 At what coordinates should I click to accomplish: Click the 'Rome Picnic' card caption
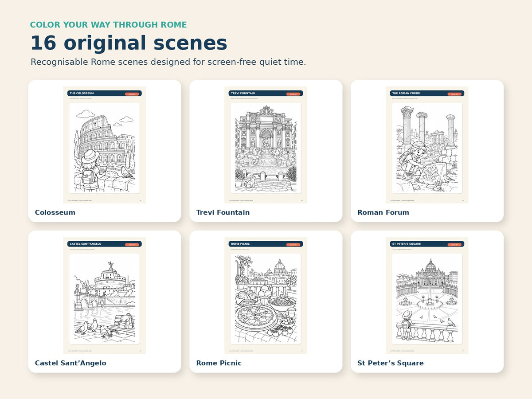219,363
